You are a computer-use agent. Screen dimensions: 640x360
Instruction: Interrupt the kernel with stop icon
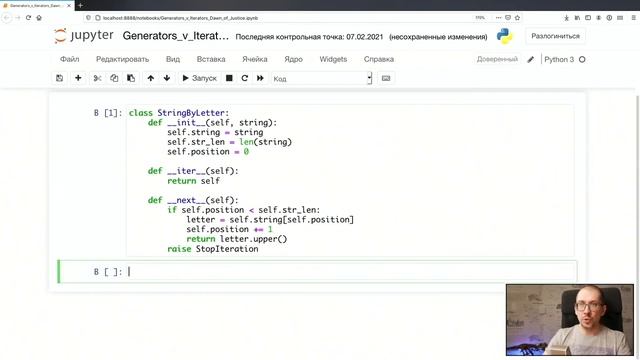coord(229,78)
